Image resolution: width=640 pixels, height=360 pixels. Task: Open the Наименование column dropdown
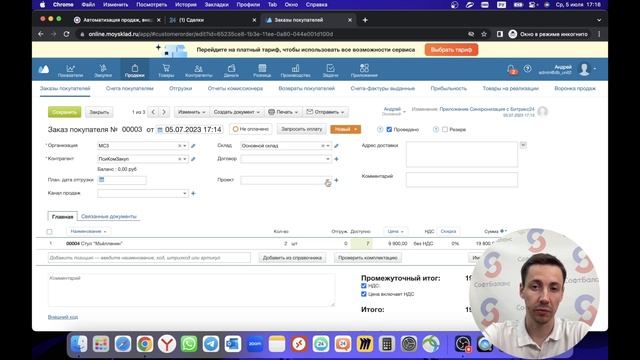click(88, 231)
